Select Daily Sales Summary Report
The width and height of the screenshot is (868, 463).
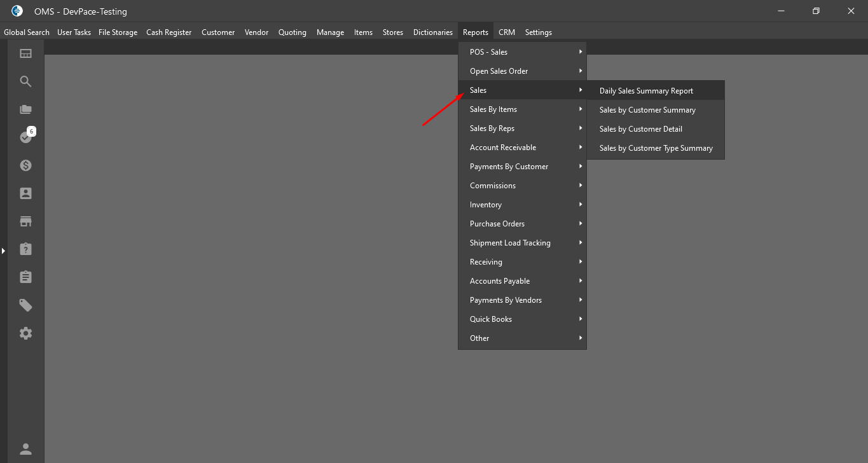pos(646,91)
